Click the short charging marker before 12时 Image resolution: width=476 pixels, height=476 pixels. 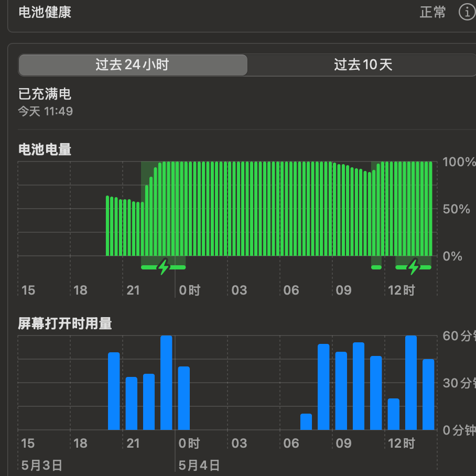[x=376, y=267]
